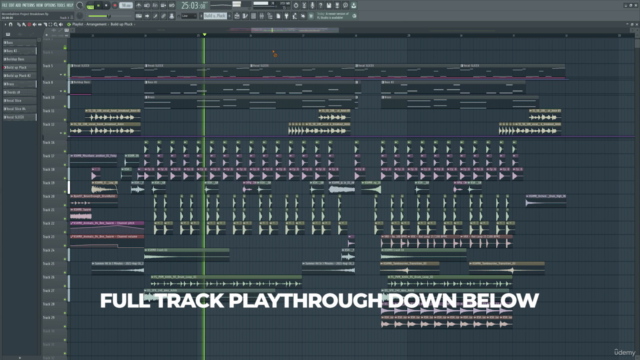
Task: Click the main volume knob
Action: point(80,5)
